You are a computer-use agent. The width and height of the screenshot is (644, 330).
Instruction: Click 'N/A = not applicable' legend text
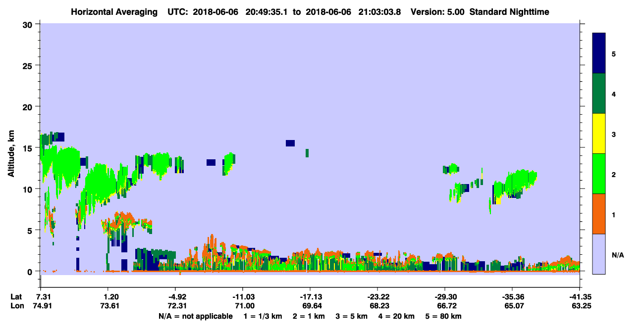[x=195, y=316]
